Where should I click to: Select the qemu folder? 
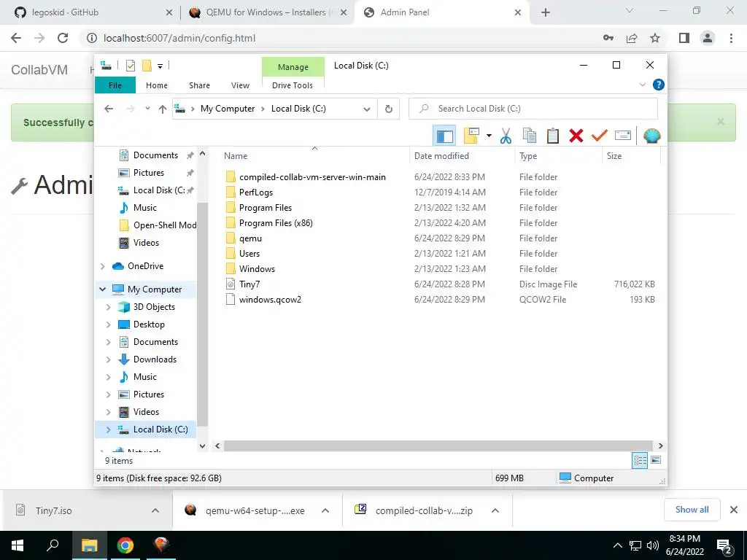(x=251, y=238)
